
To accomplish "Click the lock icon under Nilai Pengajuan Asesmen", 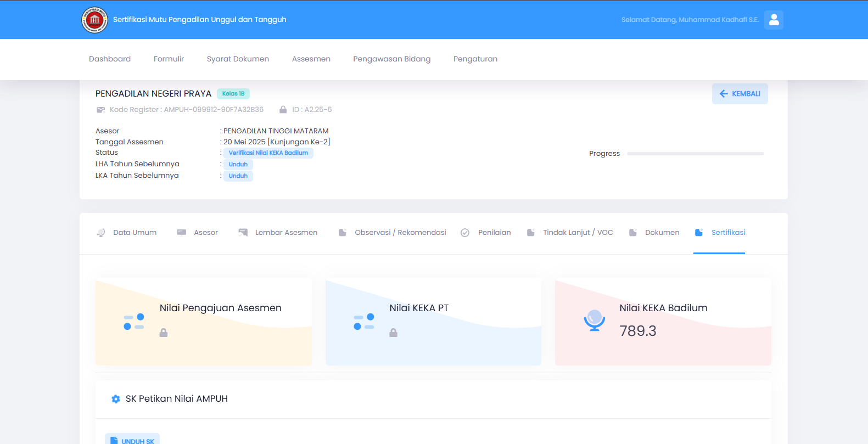I will (x=164, y=333).
